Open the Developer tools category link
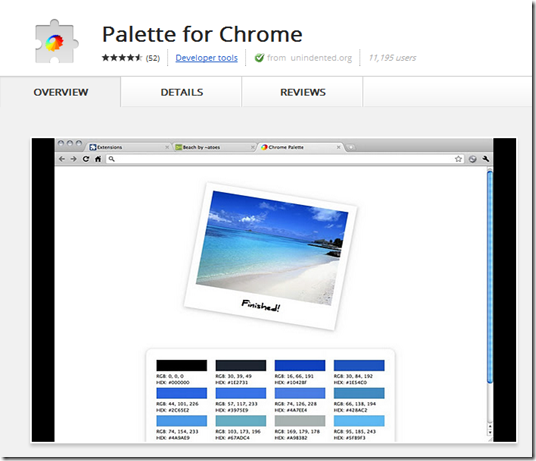 coord(206,58)
